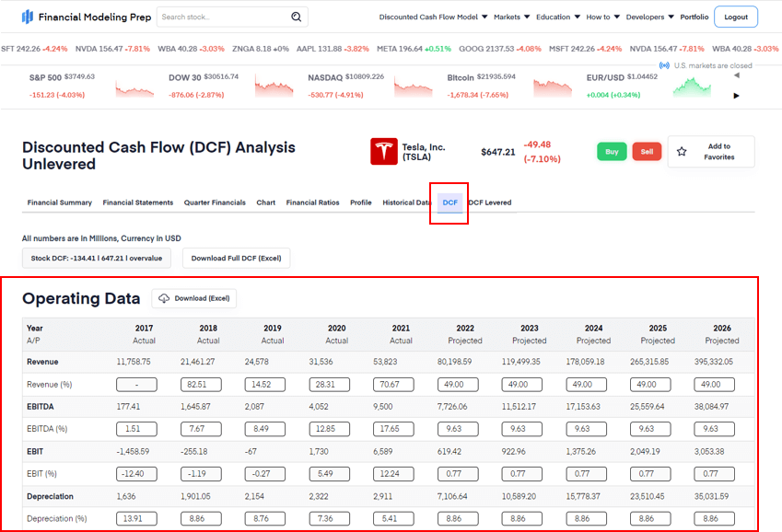Viewport: 782px width, 532px height.
Task: Select the DCF tab
Action: (x=449, y=202)
